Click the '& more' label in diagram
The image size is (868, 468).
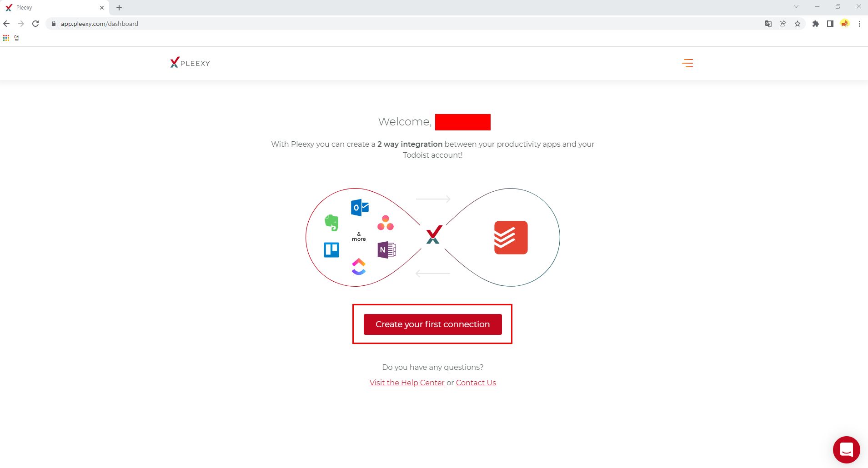(x=359, y=237)
